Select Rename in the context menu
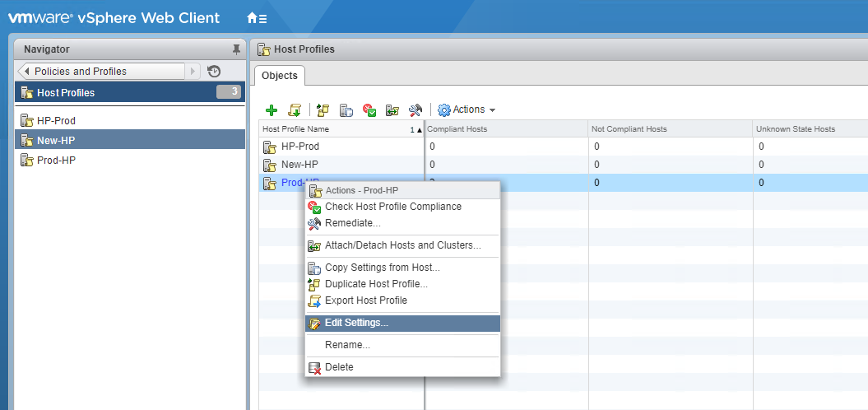Screen dimensions: 868x410 [x=347, y=345]
